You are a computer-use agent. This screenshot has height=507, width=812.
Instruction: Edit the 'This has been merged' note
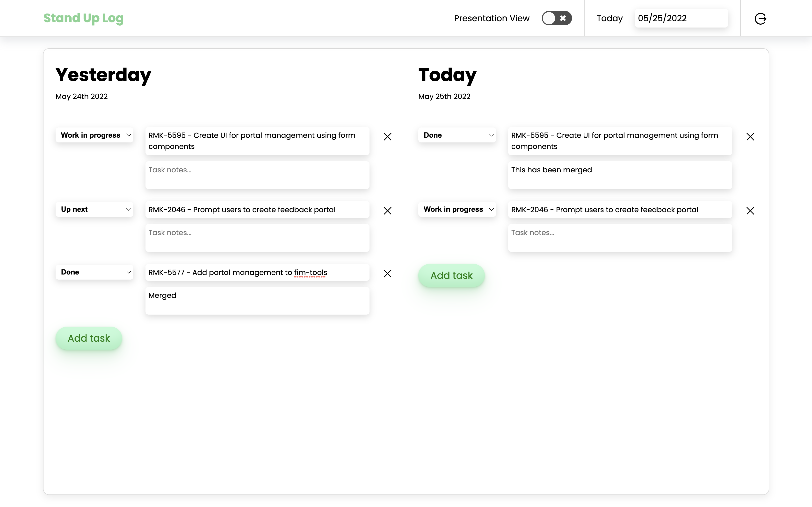click(620, 175)
